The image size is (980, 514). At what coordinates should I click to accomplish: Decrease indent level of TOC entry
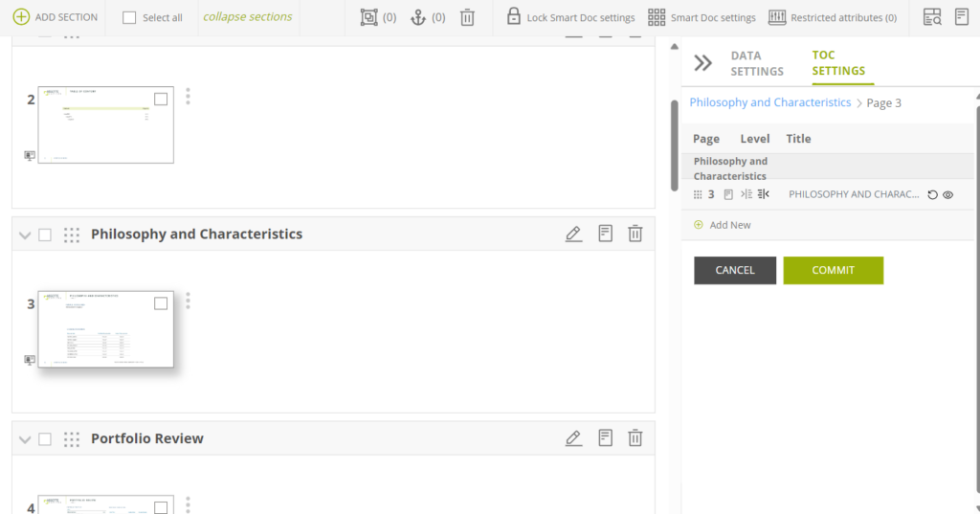click(x=763, y=194)
